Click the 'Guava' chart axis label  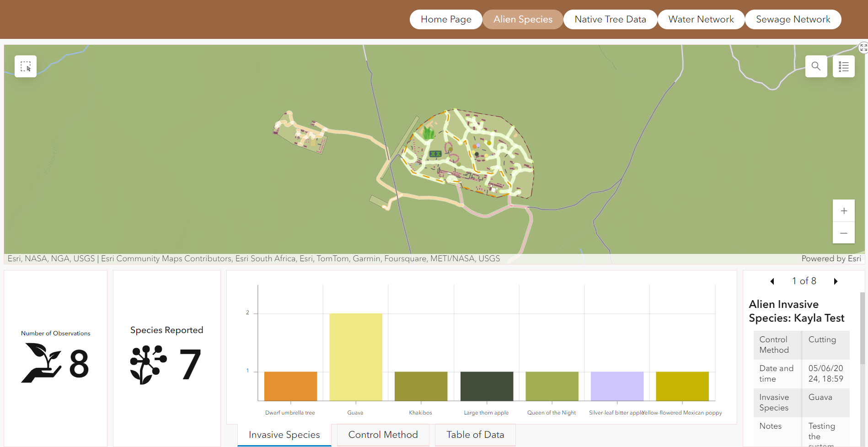(x=355, y=413)
